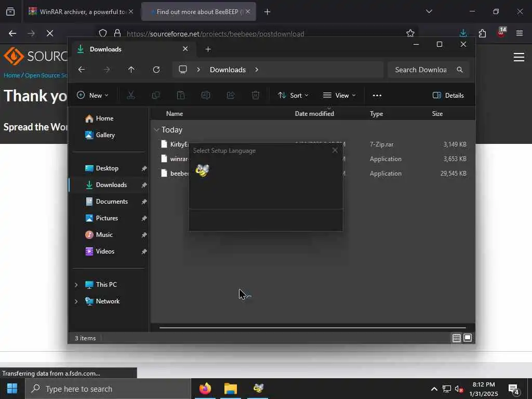Screen dimensions: 532x399
Task: Click the Date modified column header
Action: [314, 114]
